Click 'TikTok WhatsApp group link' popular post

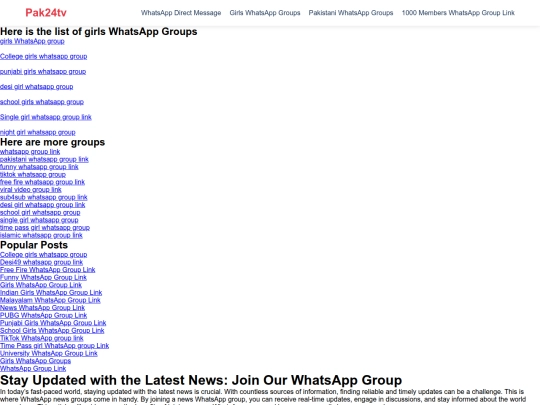coord(41,338)
